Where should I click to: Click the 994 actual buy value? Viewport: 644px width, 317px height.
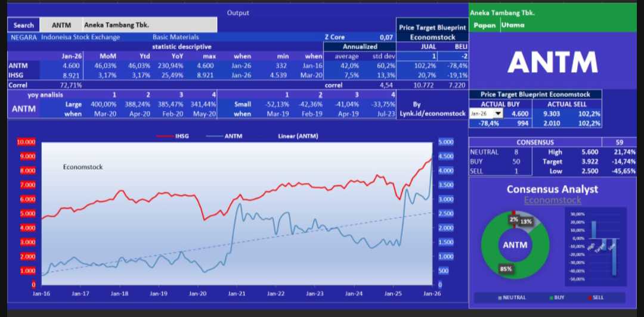click(523, 123)
